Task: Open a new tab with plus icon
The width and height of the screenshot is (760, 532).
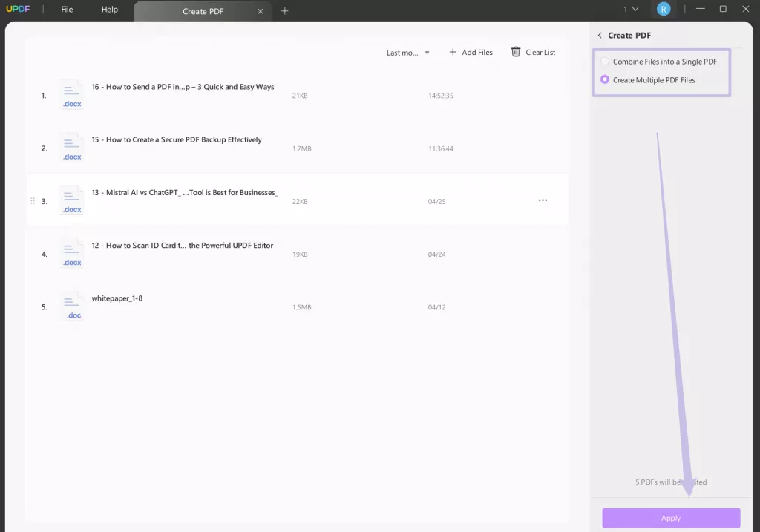Action: (x=285, y=11)
